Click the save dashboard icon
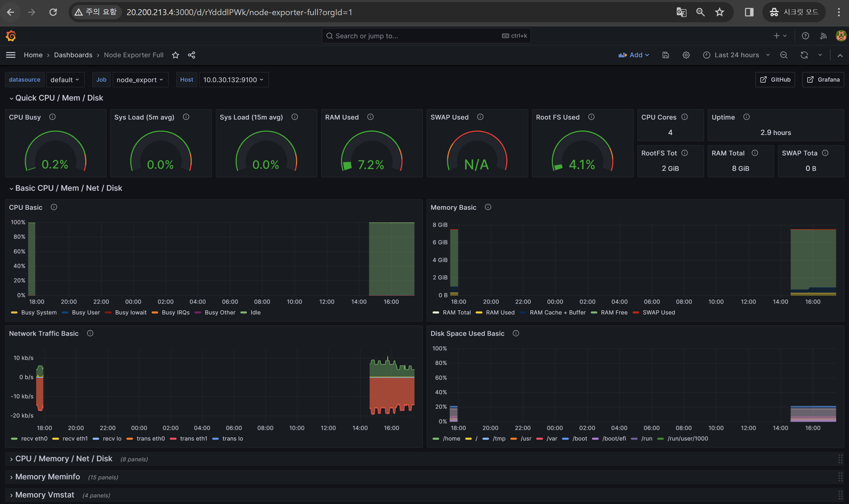 665,55
